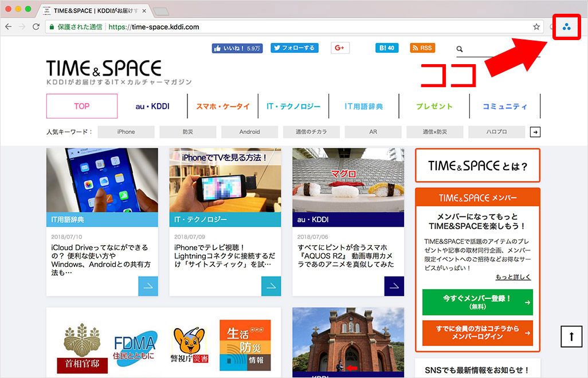The height and width of the screenshot is (378, 588).
Task: Select the TOP navigation tab
Action: coord(82,106)
